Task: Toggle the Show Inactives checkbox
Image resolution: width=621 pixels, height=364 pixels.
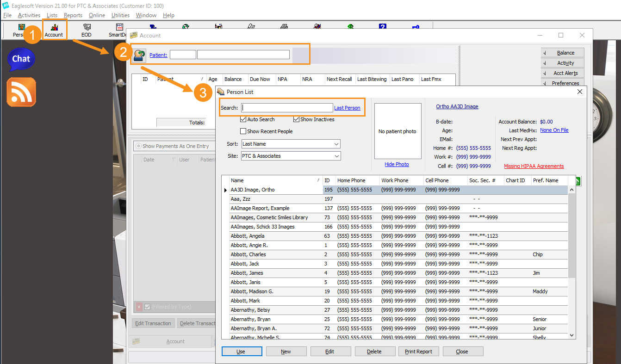Action: (x=296, y=119)
